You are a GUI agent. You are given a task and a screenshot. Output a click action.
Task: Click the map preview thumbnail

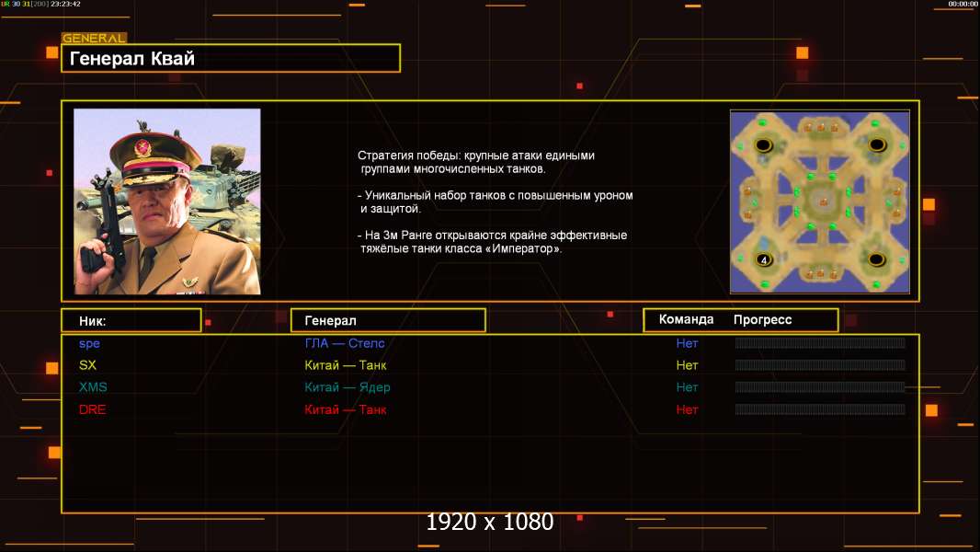820,201
